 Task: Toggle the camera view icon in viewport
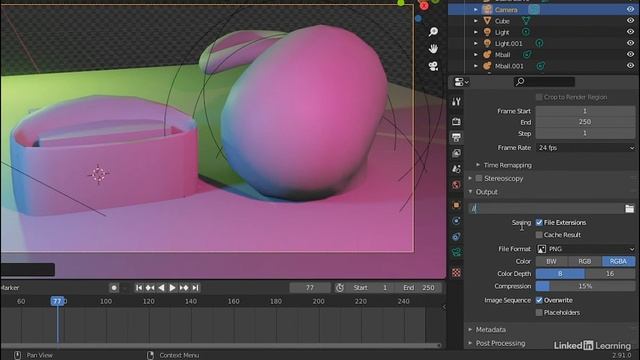point(433,66)
